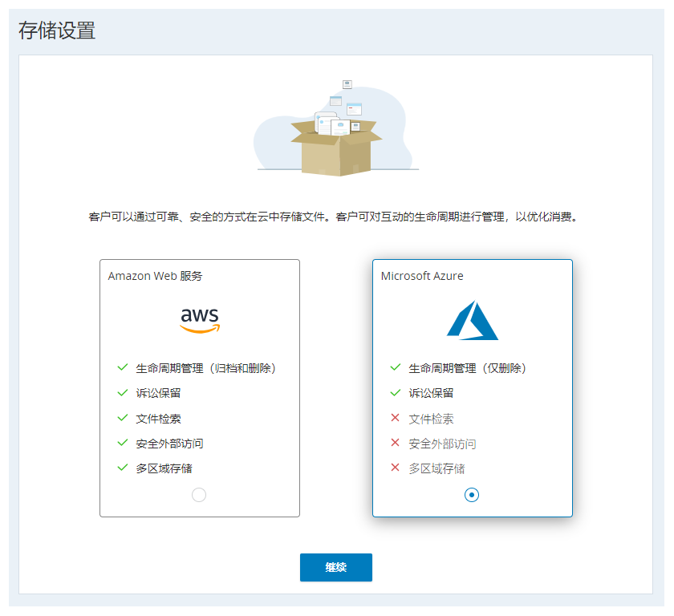Click 安全外部访问 in the Amazon card
The image size is (674, 616).
169,444
